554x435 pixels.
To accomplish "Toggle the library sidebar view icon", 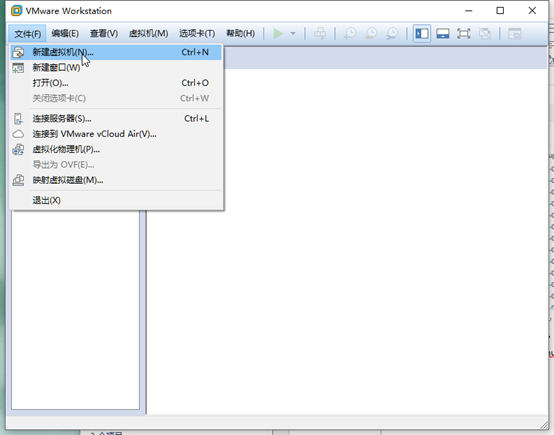I will [x=422, y=34].
